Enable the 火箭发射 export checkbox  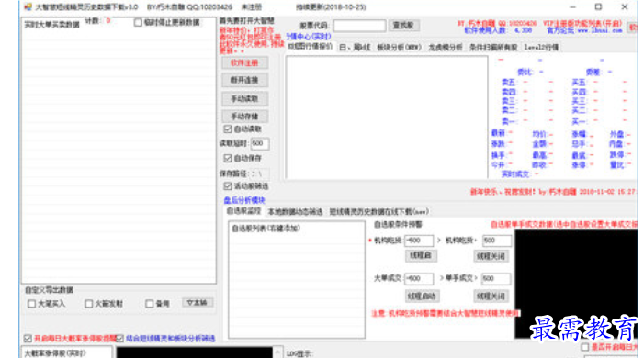tap(89, 304)
